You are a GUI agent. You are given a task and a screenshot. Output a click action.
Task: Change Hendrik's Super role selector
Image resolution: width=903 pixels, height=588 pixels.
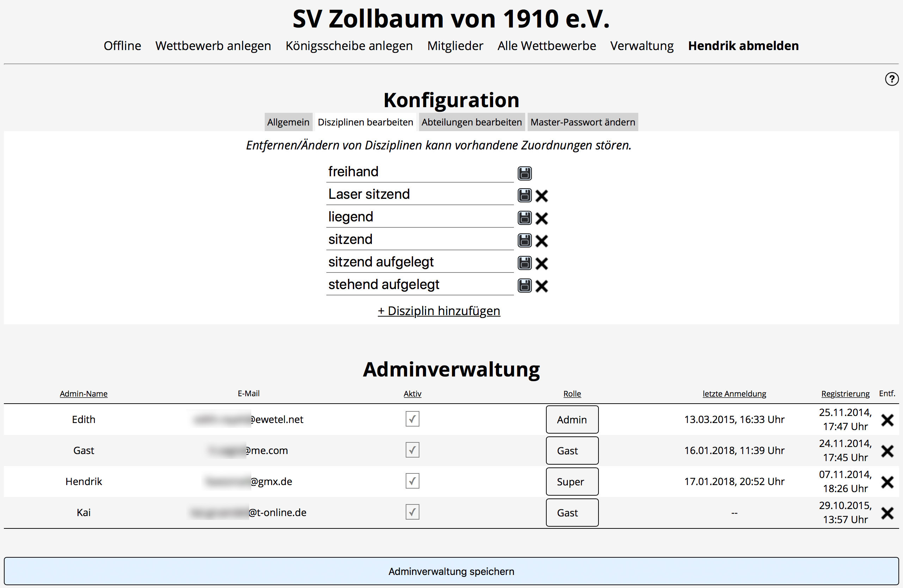[x=572, y=482]
